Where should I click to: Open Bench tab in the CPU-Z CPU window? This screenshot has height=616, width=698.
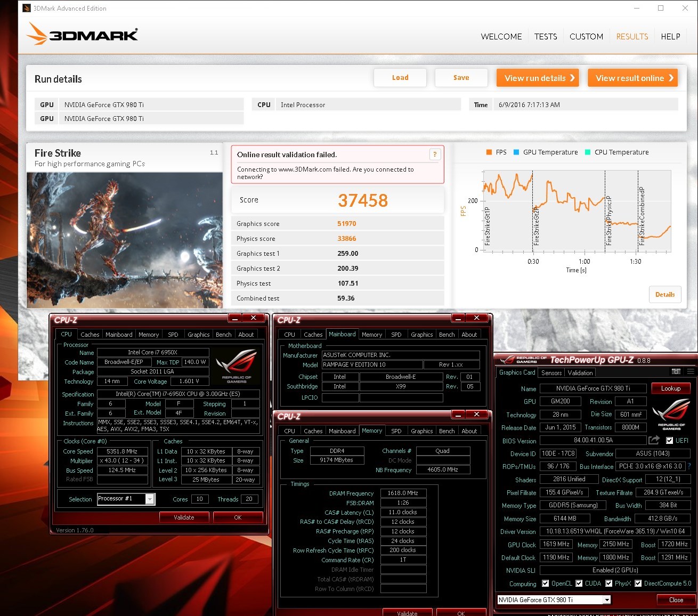pos(224,335)
